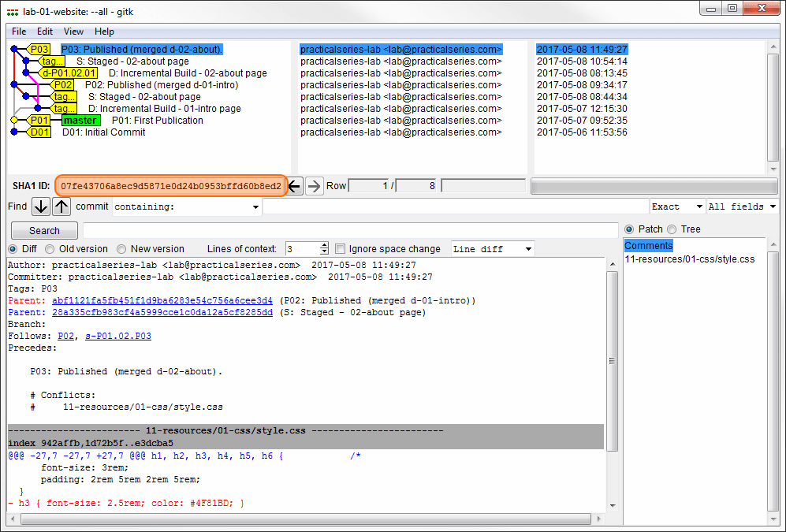Select commit 'P03: Published (merged d-02-about).'
This screenshot has height=532, width=786.
[x=142, y=49]
